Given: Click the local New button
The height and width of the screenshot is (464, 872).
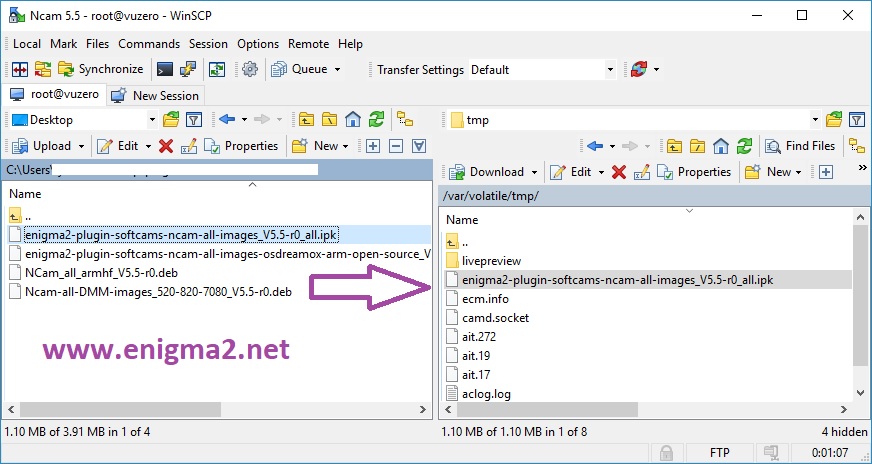Looking at the screenshot, I should tap(315, 146).
